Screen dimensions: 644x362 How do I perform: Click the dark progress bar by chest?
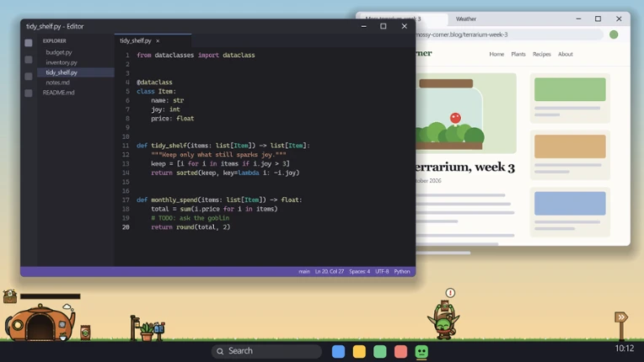tap(50, 296)
